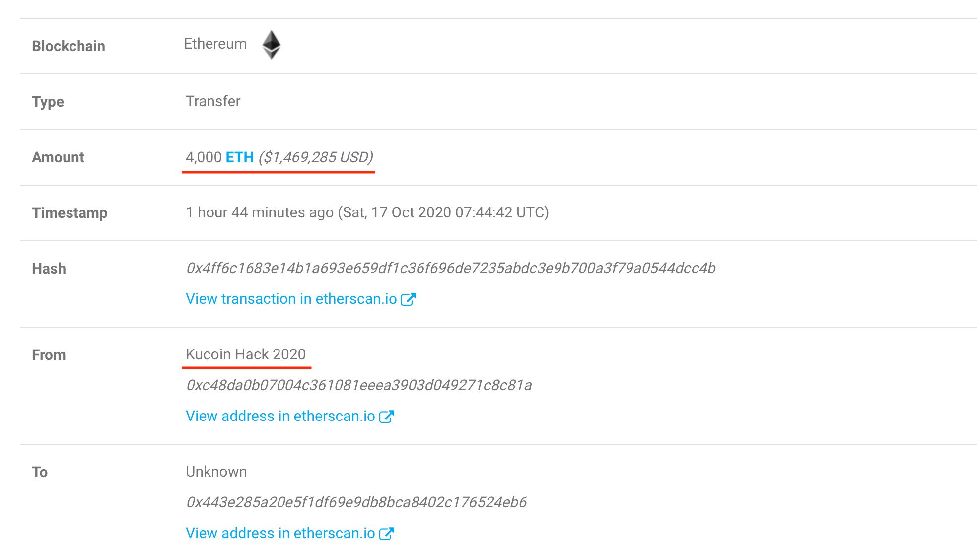
Task: Click external-link icon in the From row
Action: click(x=386, y=417)
